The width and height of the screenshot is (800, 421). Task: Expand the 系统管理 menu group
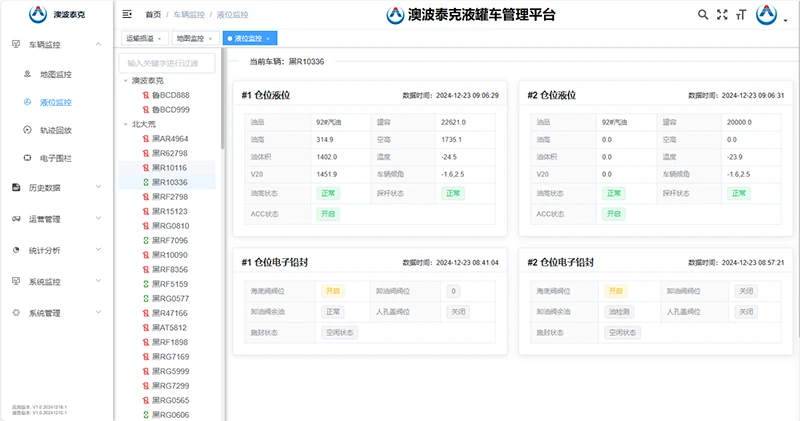98,313
